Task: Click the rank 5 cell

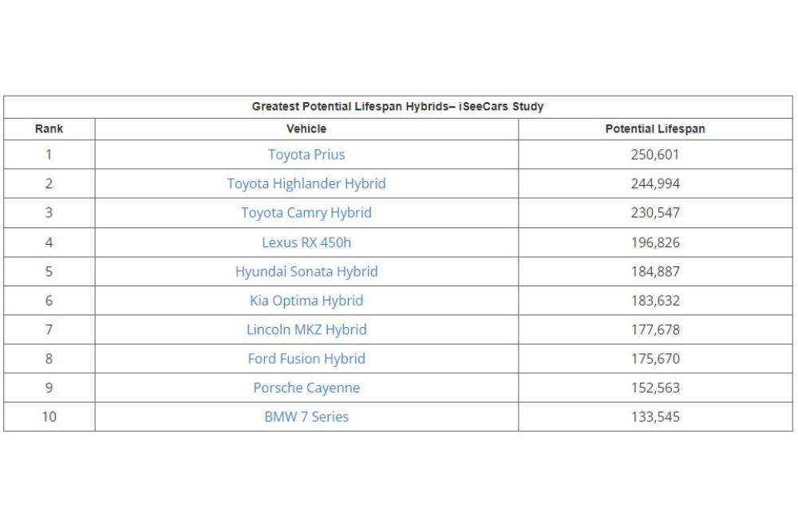Action: click(x=49, y=271)
